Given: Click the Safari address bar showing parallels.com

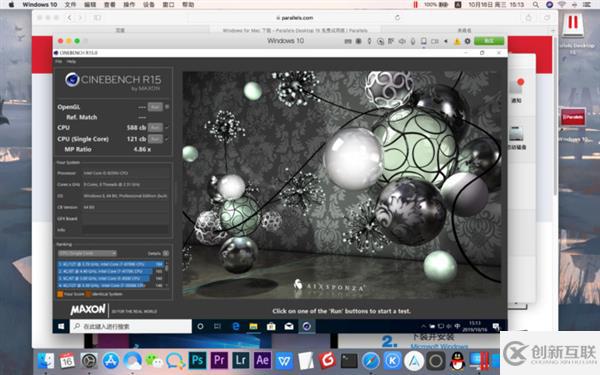Looking at the screenshot, I should (x=295, y=18).
